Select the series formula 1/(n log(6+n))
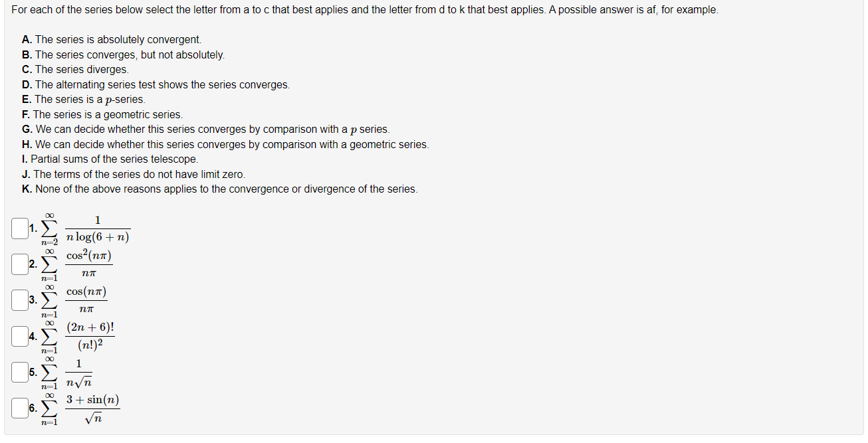 coord(98,229)
